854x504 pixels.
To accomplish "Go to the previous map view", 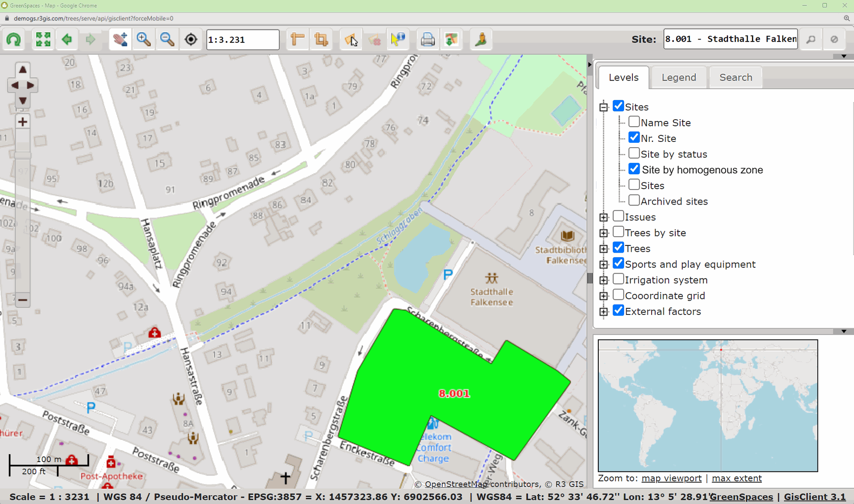I will click(67, 40).
